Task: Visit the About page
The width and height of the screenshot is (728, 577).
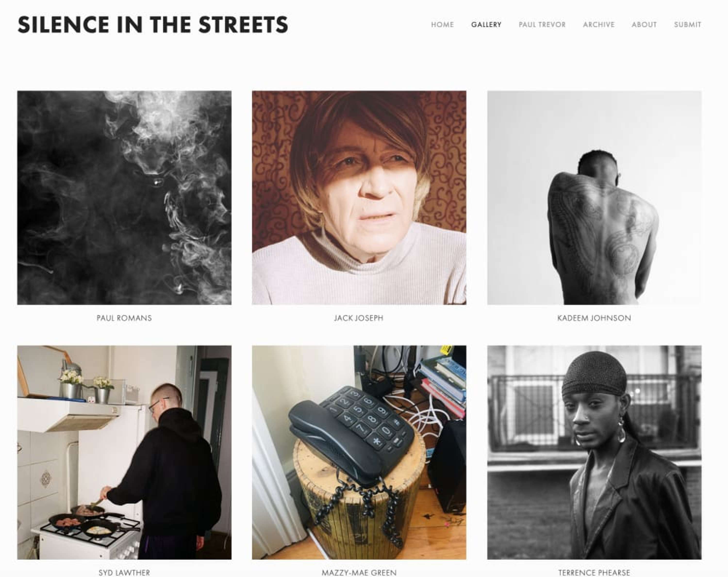Action: [x=644, y=25]
